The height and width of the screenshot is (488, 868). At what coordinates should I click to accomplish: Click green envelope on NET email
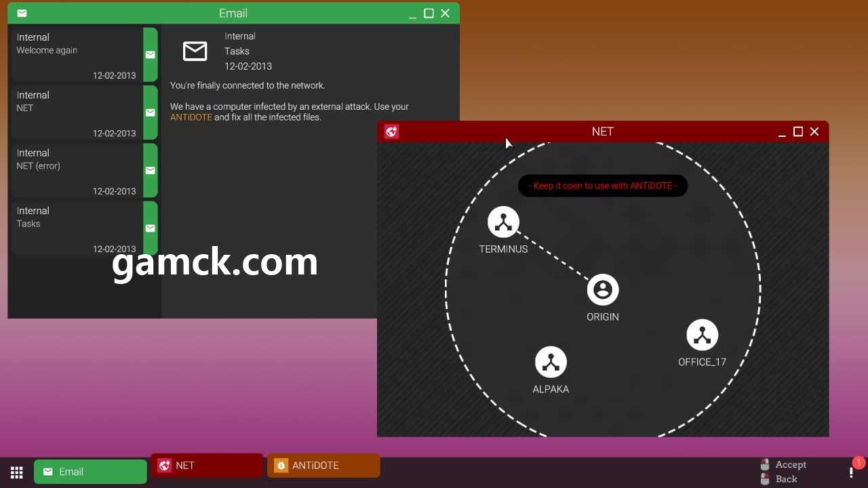(151, 113)
